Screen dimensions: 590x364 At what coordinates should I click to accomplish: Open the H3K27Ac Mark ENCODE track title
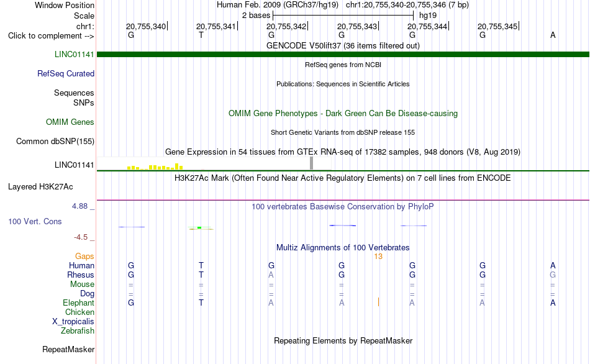click(x=343, y=178)
